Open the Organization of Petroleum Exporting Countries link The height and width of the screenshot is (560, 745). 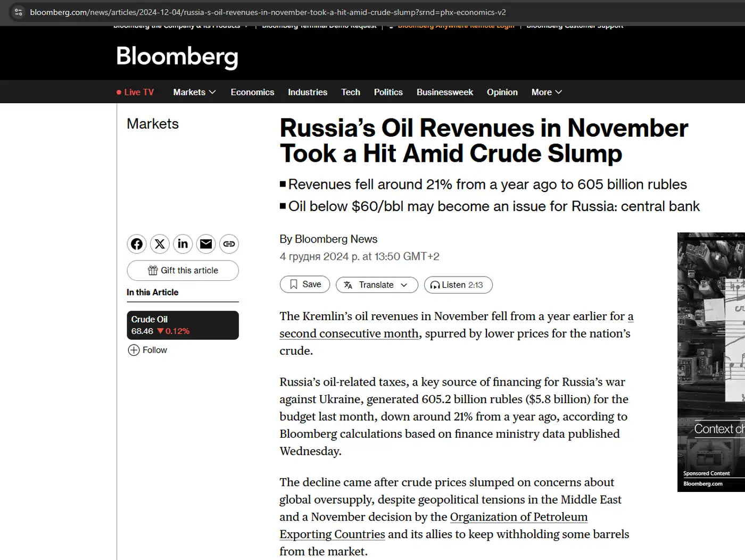click(x=519, y=517)
